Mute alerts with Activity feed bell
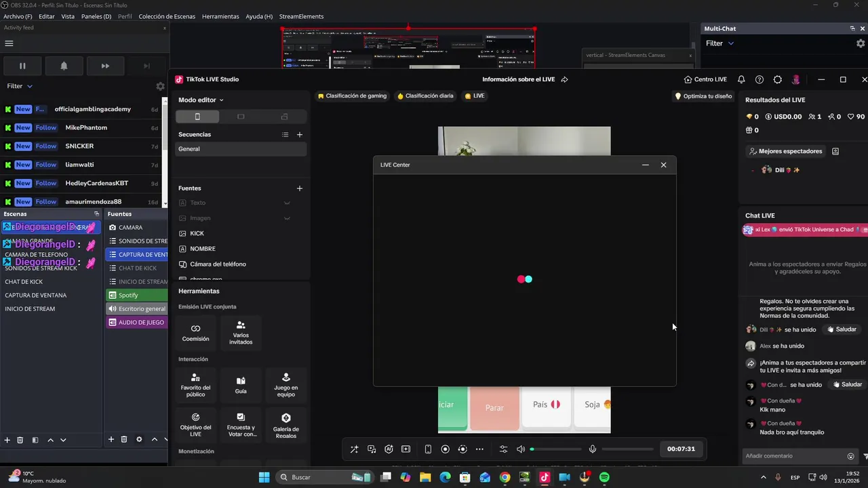Viewport: 868px width, 488px height. click(x=64, y=66)
